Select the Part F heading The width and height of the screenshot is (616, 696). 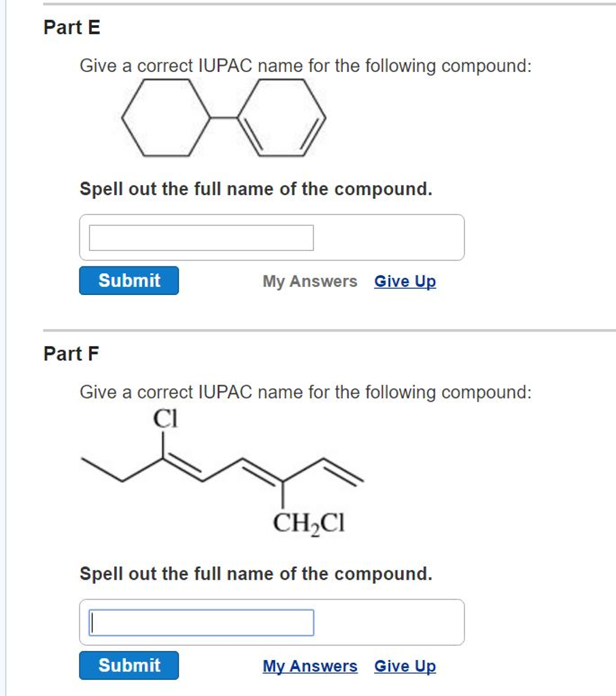(71, 353)
